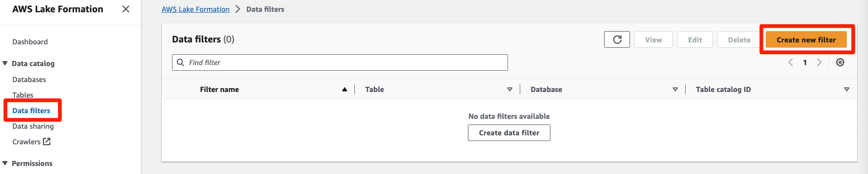This screenshot has height=174, width=868.
Task: Refresh the data filters list
Action: (x=617, y=40)
